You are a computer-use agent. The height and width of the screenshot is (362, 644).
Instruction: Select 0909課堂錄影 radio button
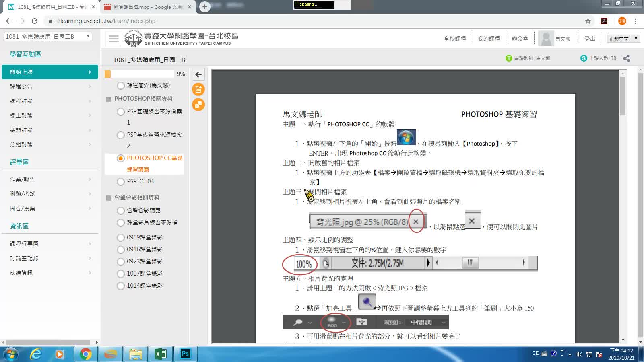[x=120, y=237]
